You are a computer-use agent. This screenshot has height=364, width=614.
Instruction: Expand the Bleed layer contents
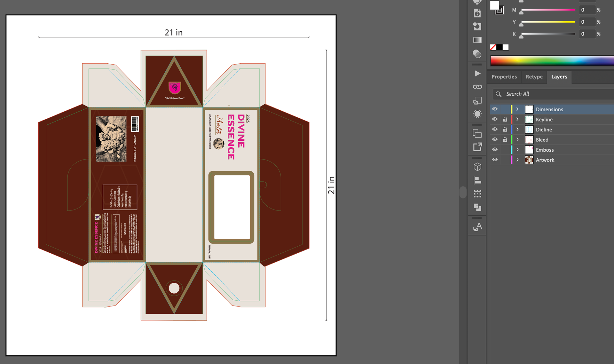517,139
